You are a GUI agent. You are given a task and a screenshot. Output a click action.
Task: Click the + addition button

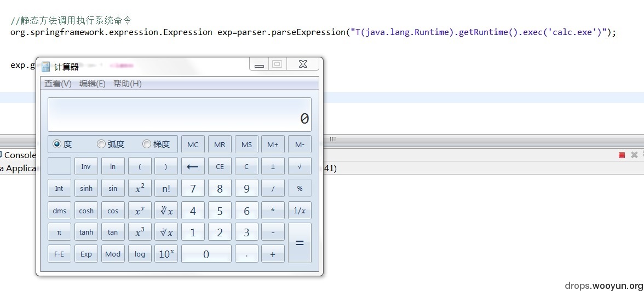273,254
